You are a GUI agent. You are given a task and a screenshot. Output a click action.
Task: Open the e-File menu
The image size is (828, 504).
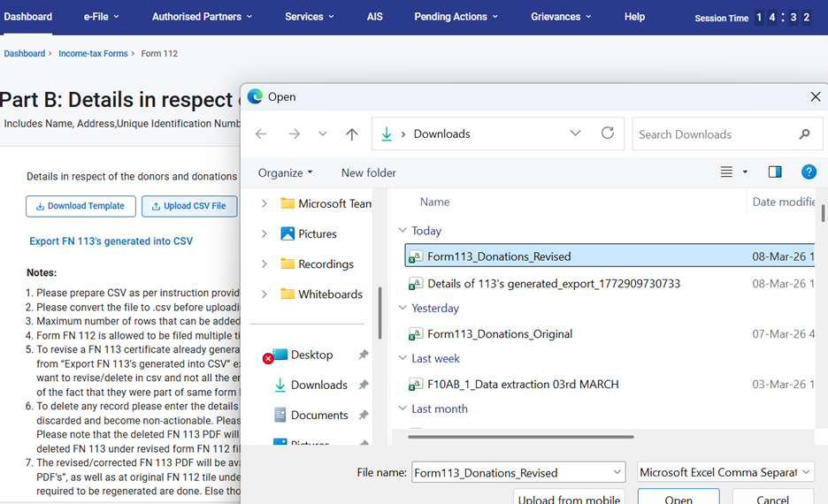pos(101,17)
